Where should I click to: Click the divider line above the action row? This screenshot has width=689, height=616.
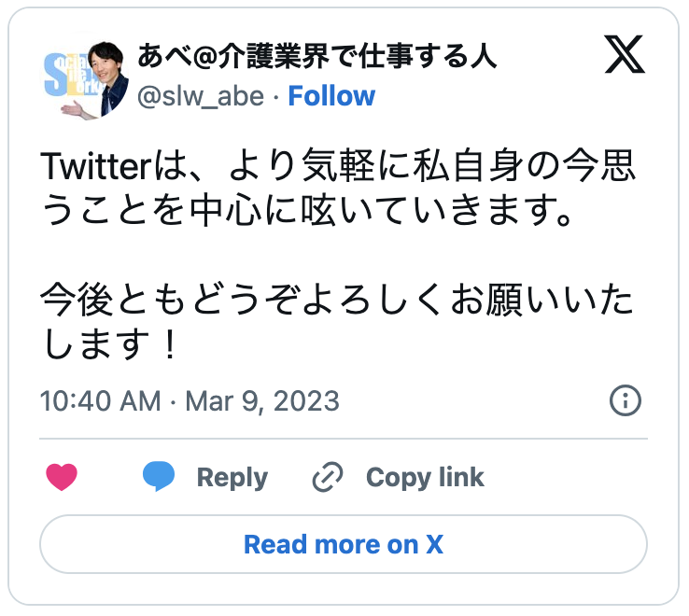tap(344, 438)
